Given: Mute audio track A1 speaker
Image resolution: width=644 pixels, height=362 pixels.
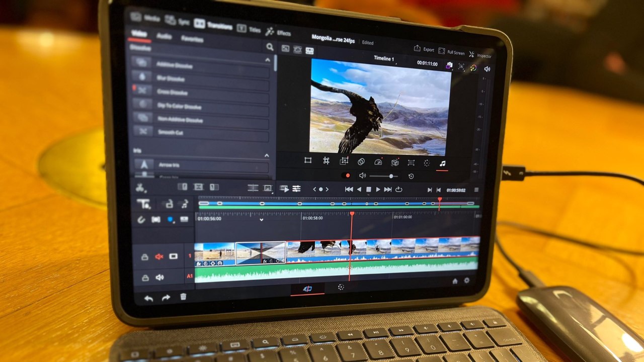Looking at the screenshot, I should click(159, 277).
